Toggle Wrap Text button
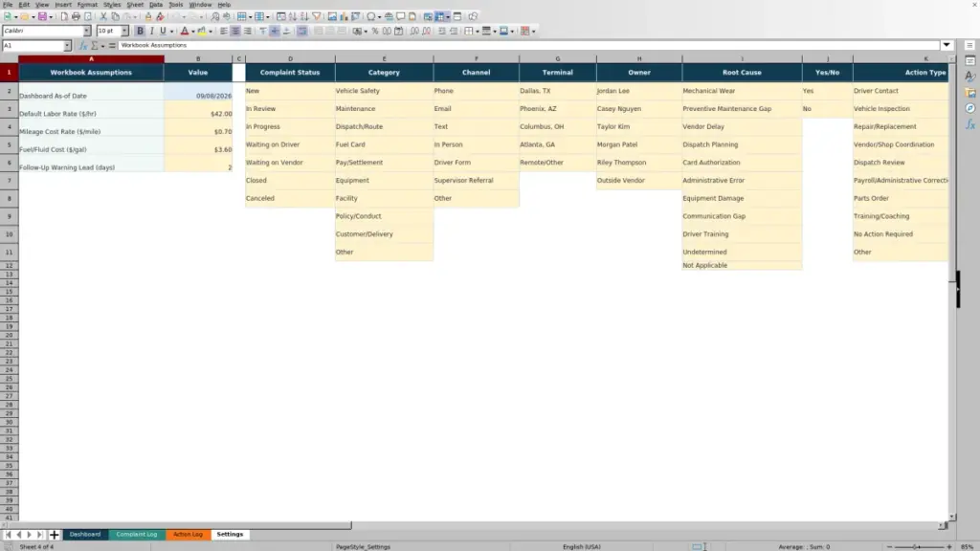The image size is (980, 551). pos(301,31)
